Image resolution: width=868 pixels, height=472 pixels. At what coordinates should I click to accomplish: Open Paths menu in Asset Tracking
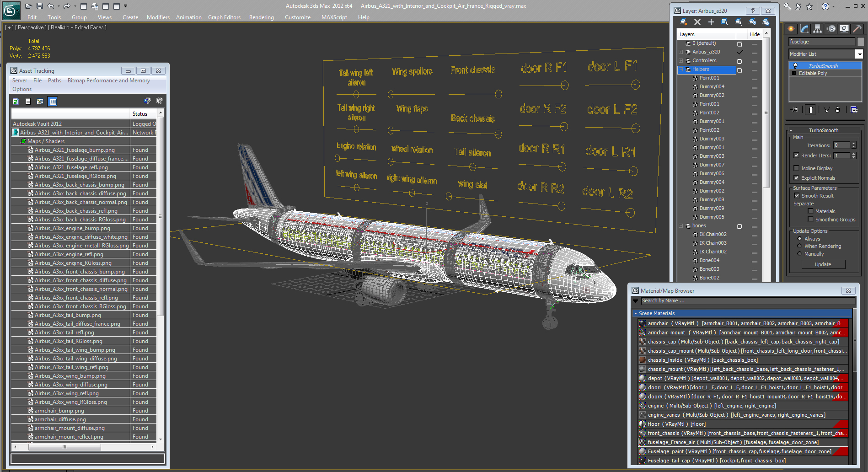click(54, 80)
